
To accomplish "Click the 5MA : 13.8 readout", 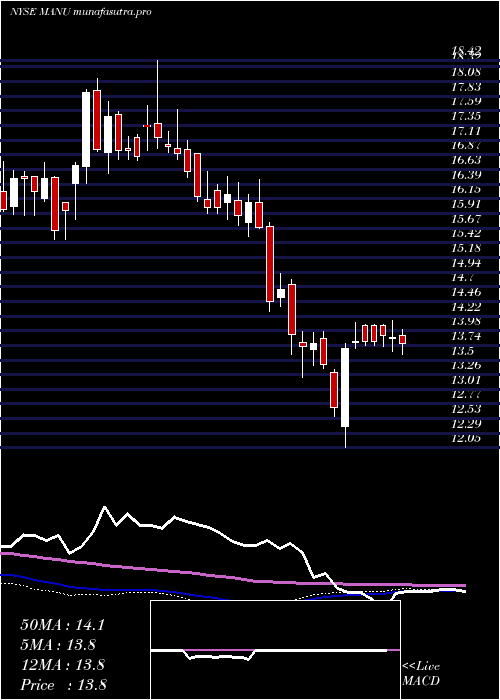I will point(58,645).
